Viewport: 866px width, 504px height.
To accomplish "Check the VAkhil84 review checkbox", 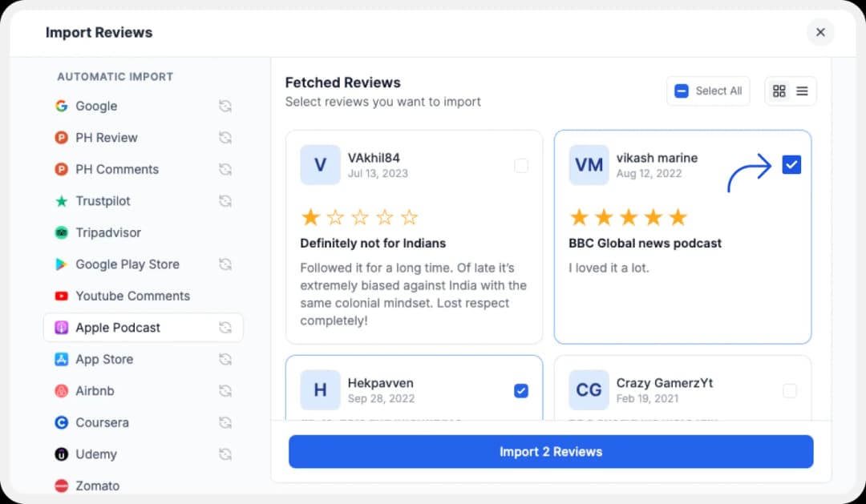I will click(x=522, y=165).
